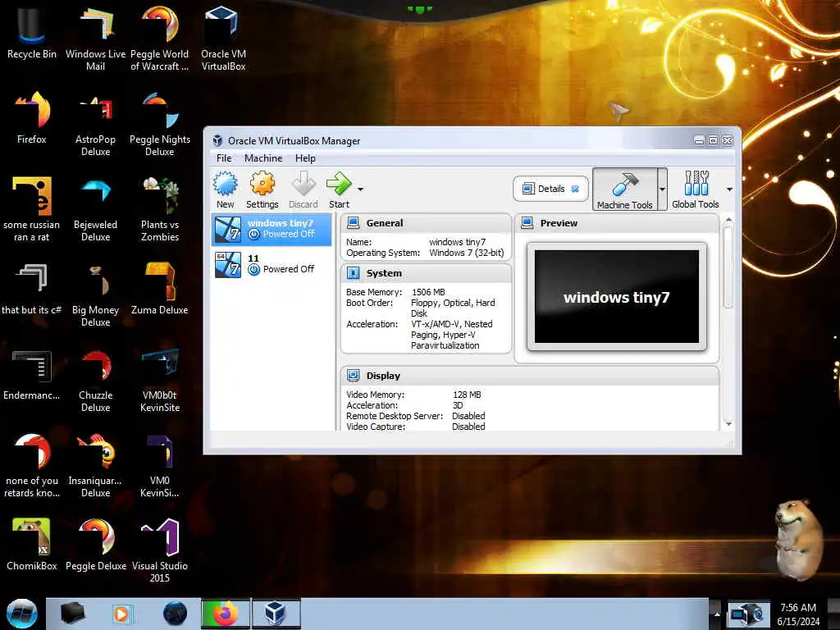Open the Windows Start orb

tap(22, 614)
